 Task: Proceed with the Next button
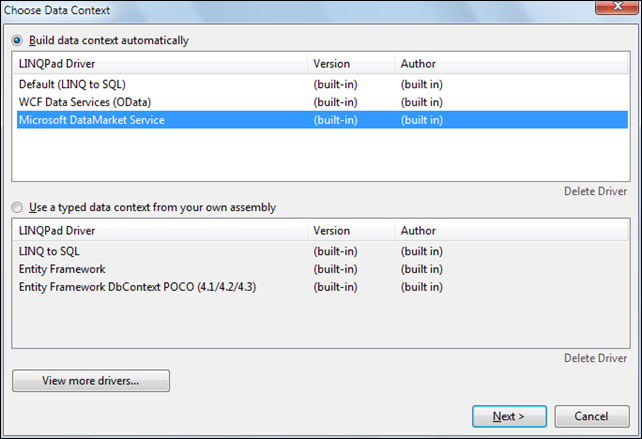[509, 416]
